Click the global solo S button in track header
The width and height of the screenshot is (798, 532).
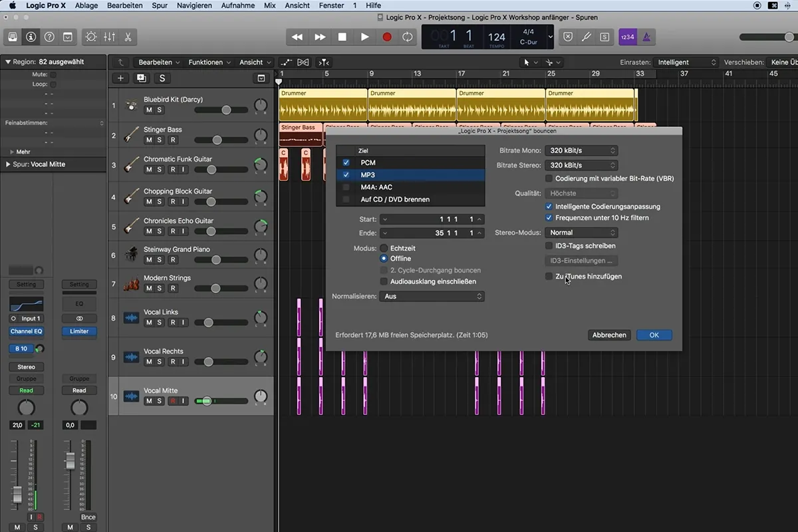coord(162,78)
